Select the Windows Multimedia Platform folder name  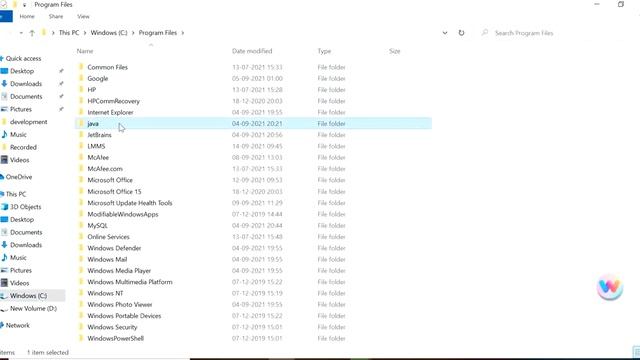[130, 282]
